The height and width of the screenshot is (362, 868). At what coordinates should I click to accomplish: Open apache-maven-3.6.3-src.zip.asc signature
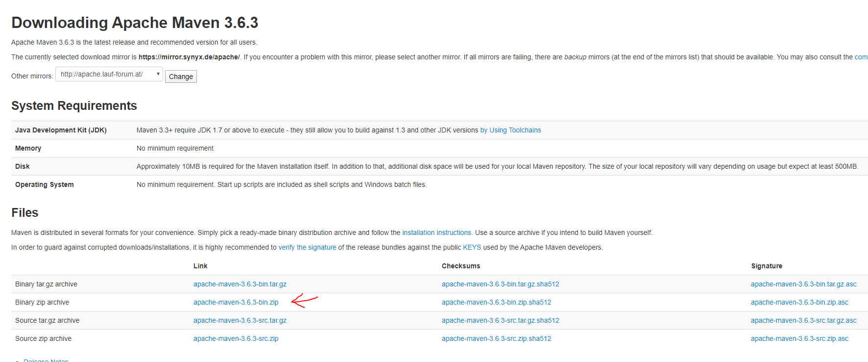[x=800, y=338]
